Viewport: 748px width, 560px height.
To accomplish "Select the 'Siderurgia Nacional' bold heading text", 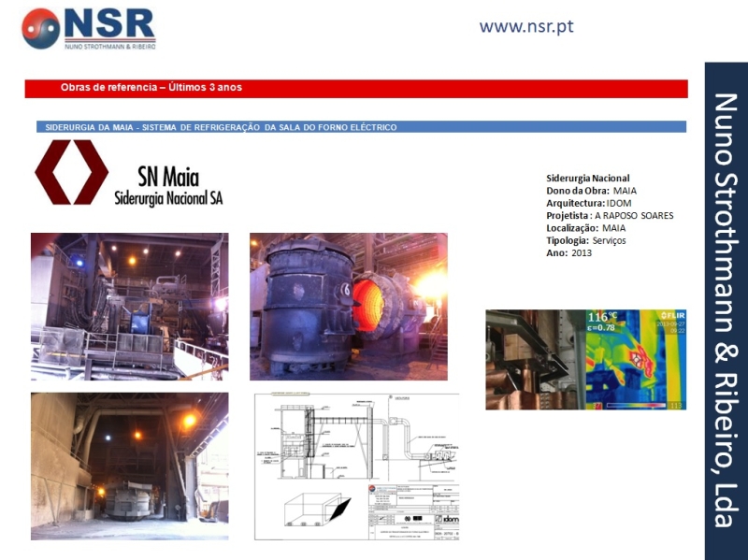I will pyautogui.click(x=587, y=179).
